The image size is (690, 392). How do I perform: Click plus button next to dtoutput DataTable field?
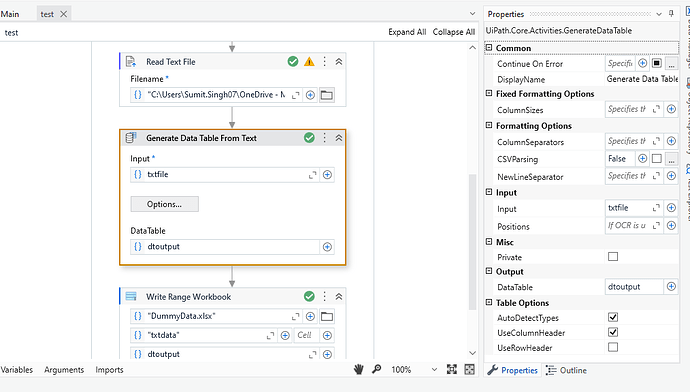(x=327, y=247)
